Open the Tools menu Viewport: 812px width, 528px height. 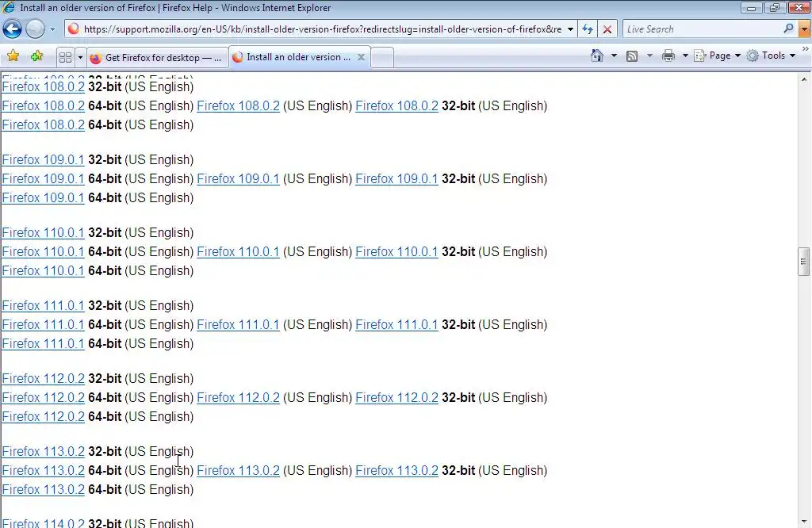771,55
